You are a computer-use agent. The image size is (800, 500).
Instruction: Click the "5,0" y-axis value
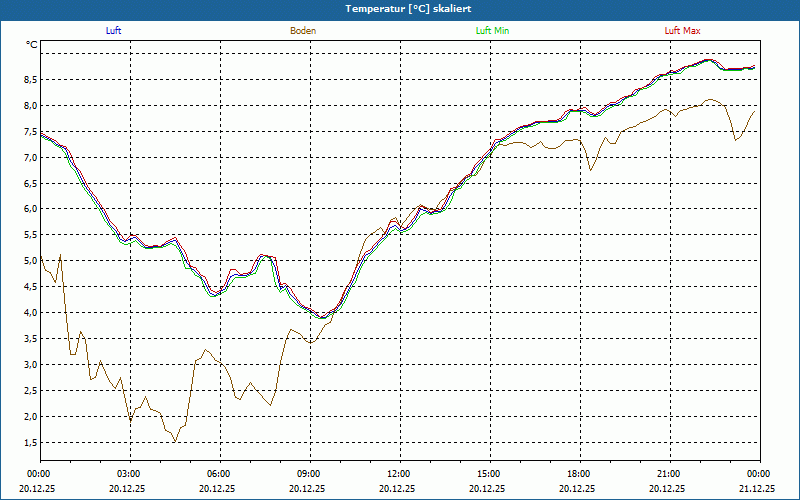point(31,261)
